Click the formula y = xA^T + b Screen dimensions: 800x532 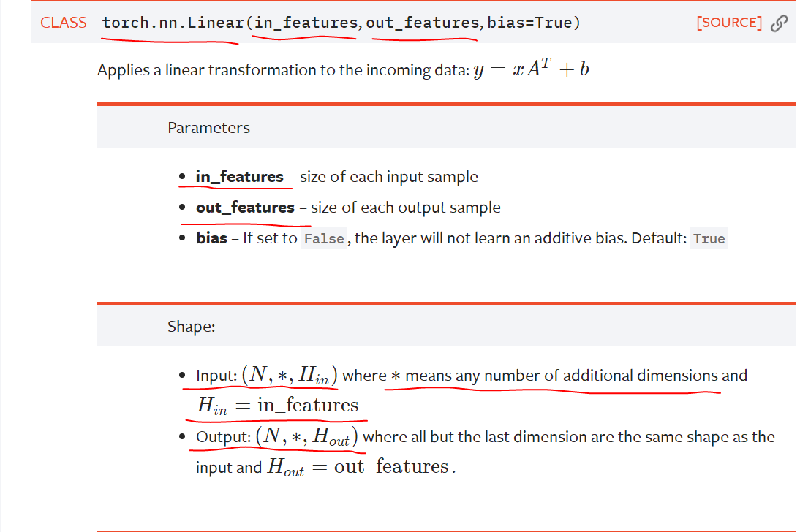coord(531,69)
